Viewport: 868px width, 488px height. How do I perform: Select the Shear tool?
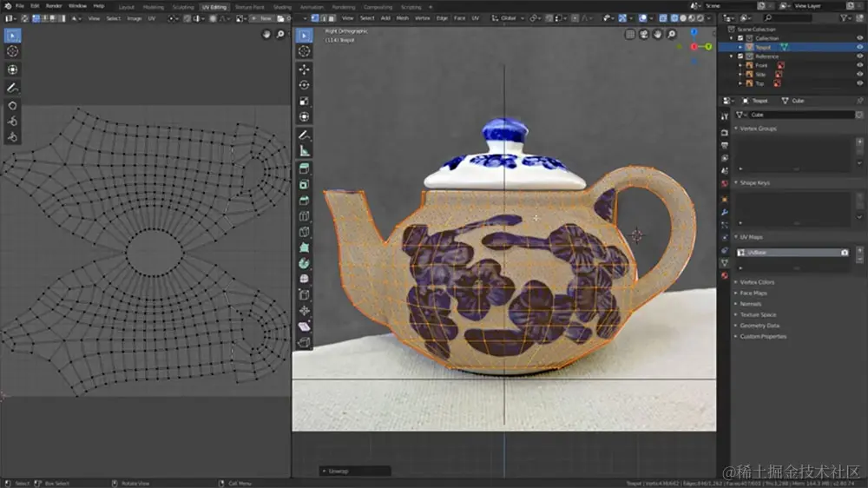tap(305, 326)
